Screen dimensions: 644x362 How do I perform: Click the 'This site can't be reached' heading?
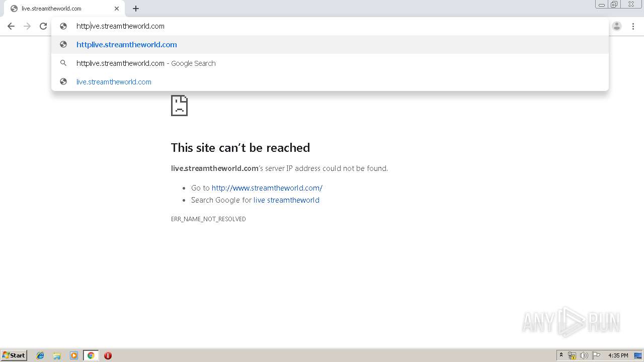point(240,148)
